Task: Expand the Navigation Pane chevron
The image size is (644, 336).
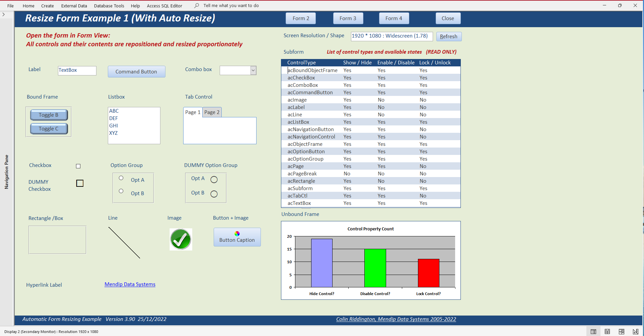Action: tap(3, 14)
